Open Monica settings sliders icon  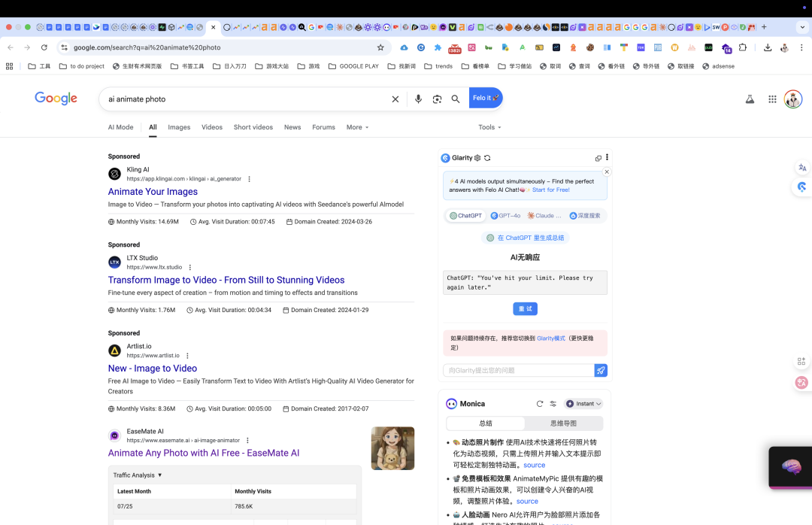tap(553, 404)
